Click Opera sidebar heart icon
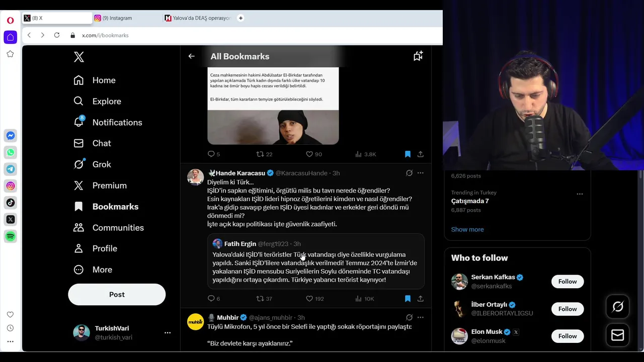644x362 pixels. click(10, 315)
